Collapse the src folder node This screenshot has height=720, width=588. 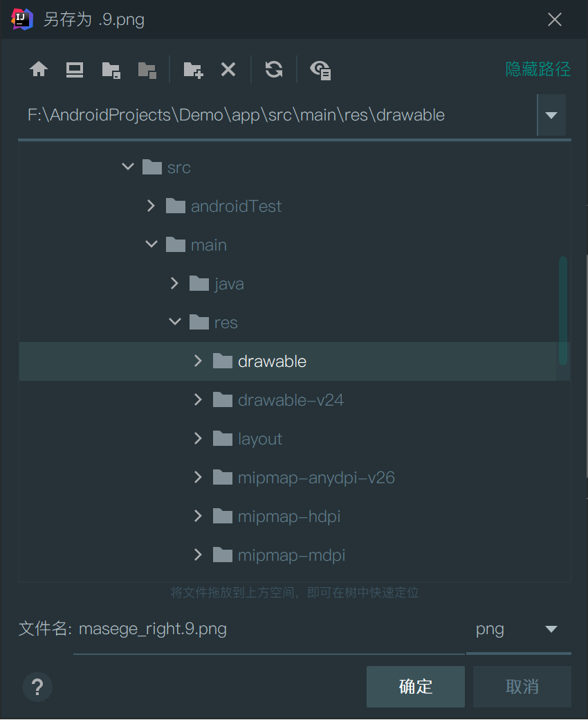click(x=127, y=166)
